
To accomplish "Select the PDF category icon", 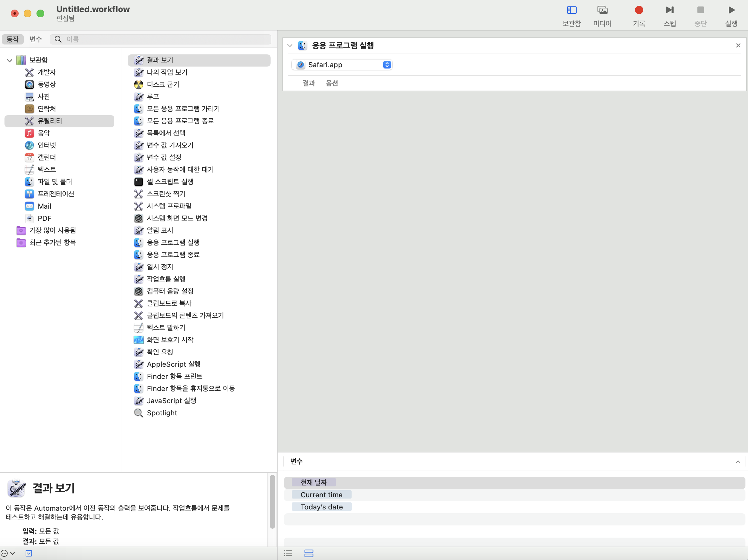I will (x=29, y=218).
